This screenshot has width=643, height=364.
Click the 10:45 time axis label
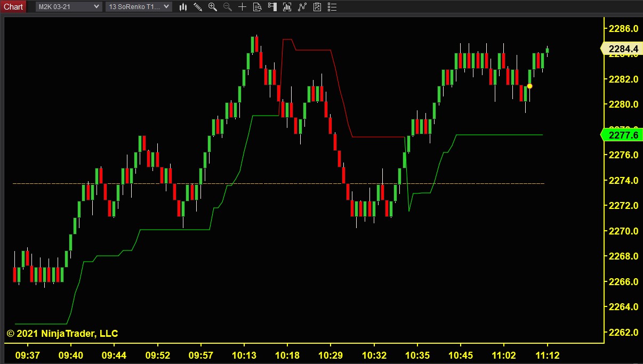click(460, 355)
